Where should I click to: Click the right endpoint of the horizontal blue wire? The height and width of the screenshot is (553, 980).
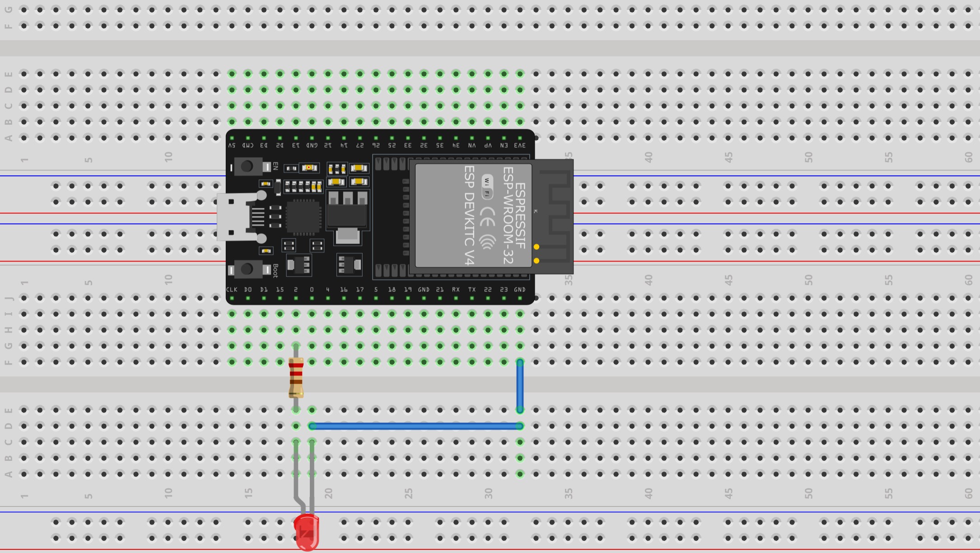[x=520, y=426]
